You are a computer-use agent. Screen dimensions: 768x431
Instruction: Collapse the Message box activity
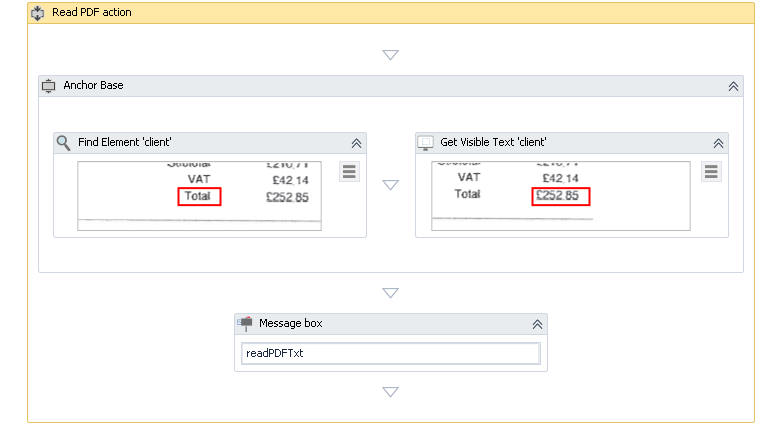tap(537, 324)
